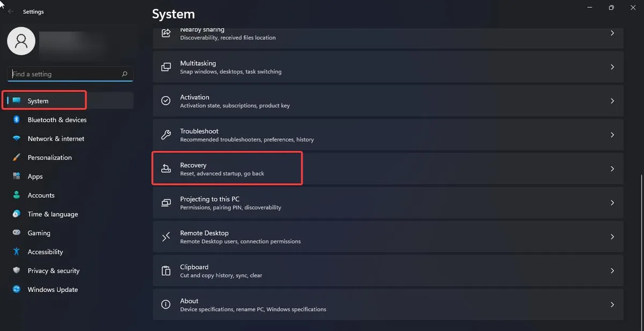Open Privacy & security settings
Viewport: 644px width, 331px height.
coord(70,270)
